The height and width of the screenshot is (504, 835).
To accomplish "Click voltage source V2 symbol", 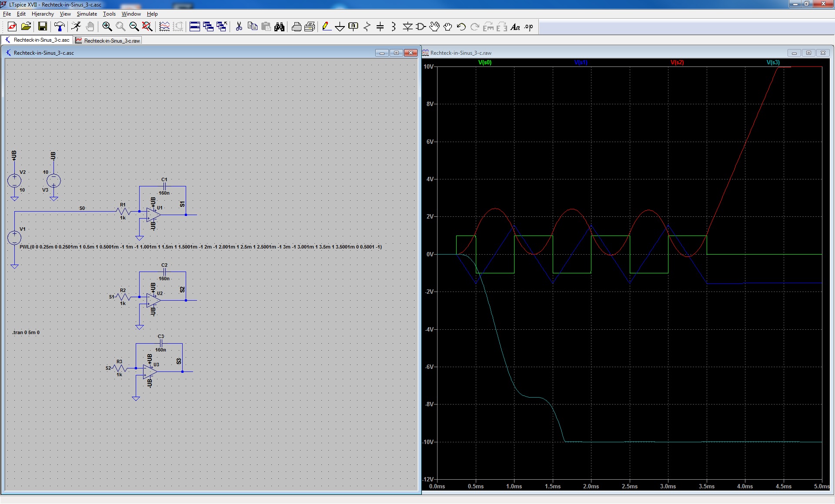I will 14,180.
